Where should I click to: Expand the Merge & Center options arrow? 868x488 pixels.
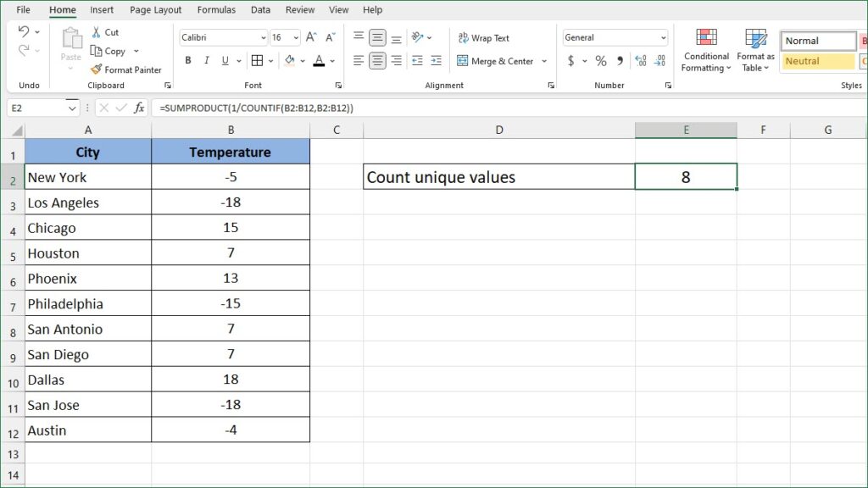click(x=543, y=60)
